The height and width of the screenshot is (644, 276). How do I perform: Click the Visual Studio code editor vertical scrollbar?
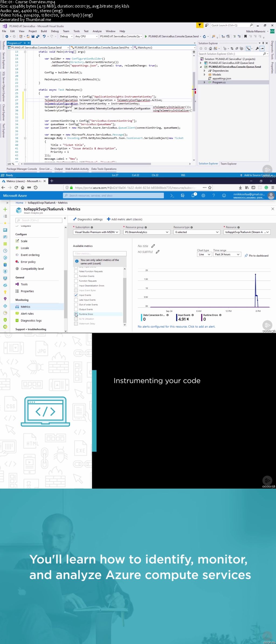pos(194,92)
